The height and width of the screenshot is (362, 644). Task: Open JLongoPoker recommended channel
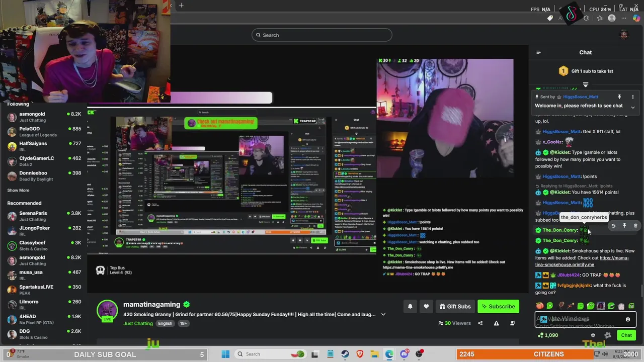(43, 231)
